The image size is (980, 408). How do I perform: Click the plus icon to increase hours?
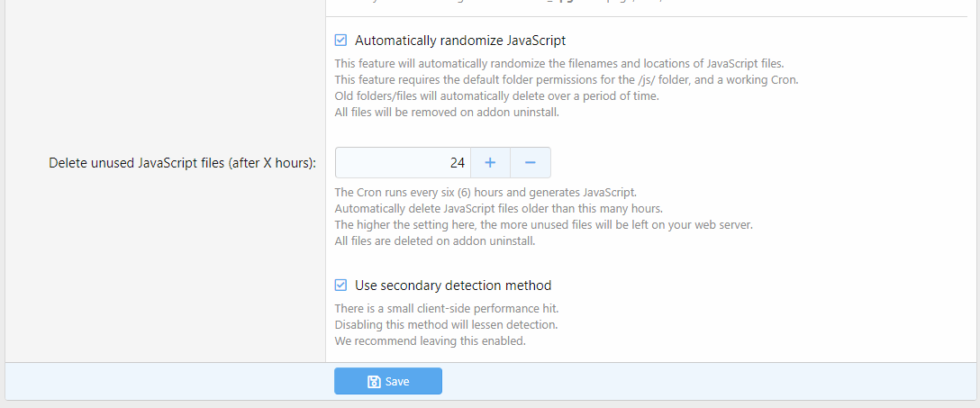pos(490,163)
